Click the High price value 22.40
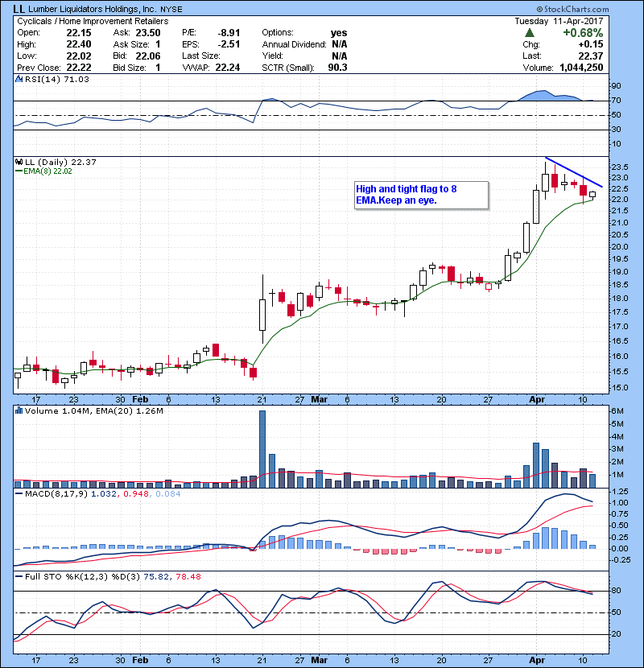The height and width of the screenshot is (668, 644). [79, 44]
